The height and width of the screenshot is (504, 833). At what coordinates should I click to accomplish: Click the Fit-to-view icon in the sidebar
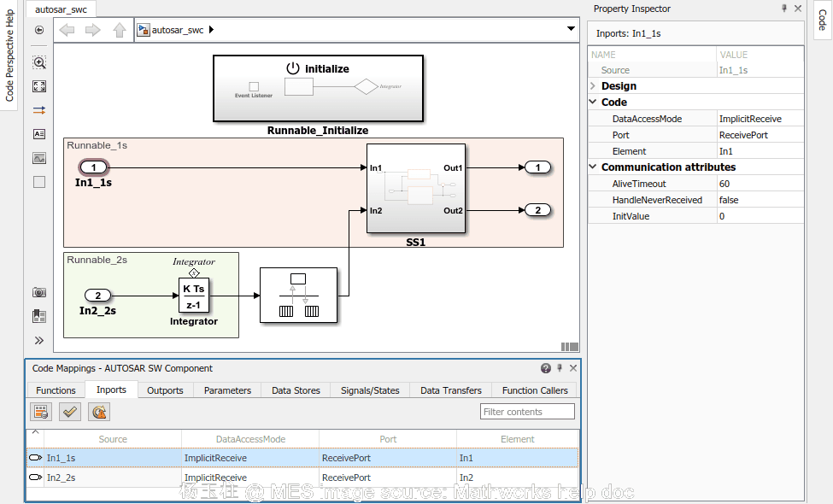click(39, 86)
